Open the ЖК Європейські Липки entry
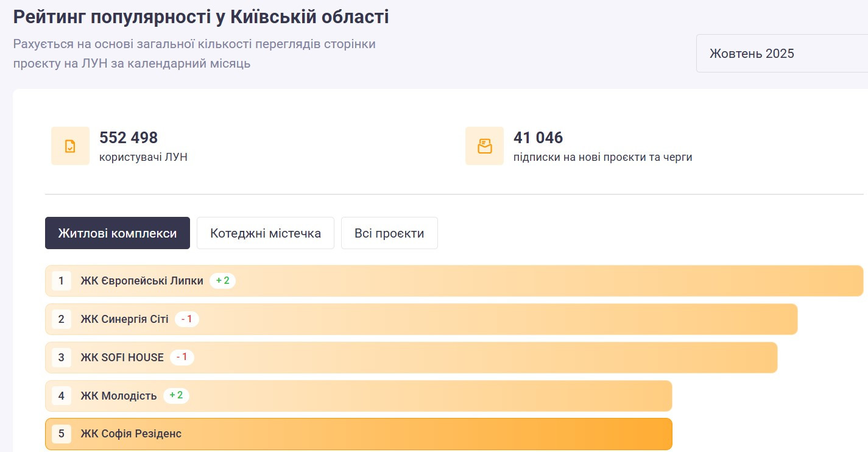Screen dimensions: 868x452 143,281
